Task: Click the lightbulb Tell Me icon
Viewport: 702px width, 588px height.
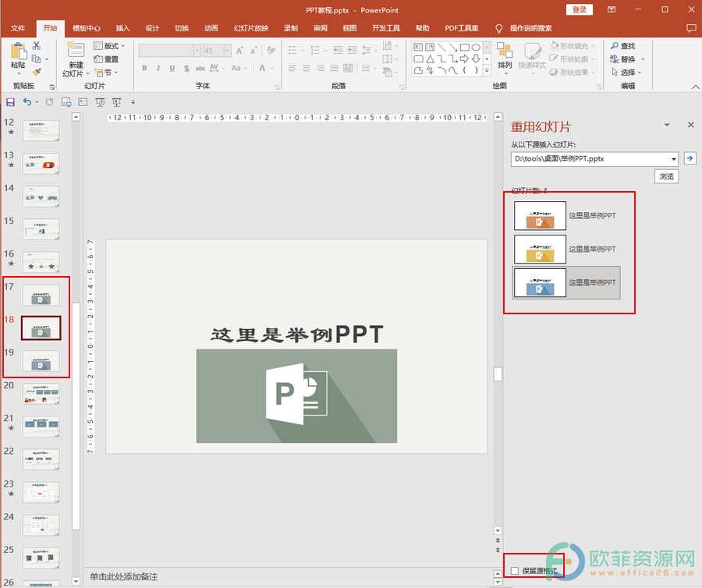Action: tap(498, 29)
